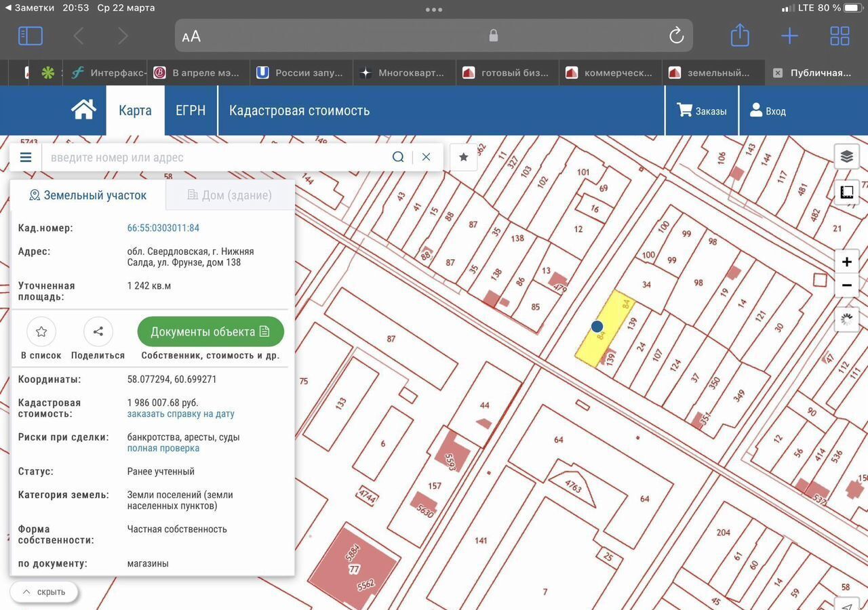Switch to the Дом (здание) tab
868x610 pixels.
pyautogui.click(x=230, y=195)
